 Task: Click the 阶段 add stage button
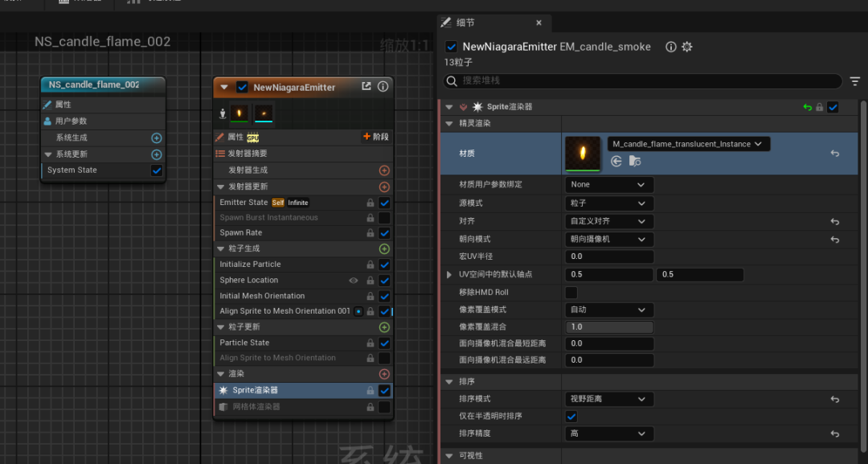(376, 137)
